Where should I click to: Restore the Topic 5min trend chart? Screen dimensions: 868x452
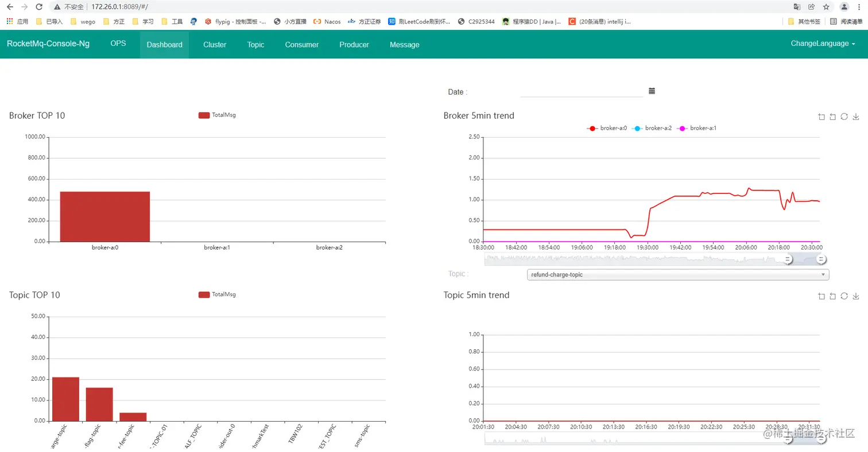click(844, 296)
